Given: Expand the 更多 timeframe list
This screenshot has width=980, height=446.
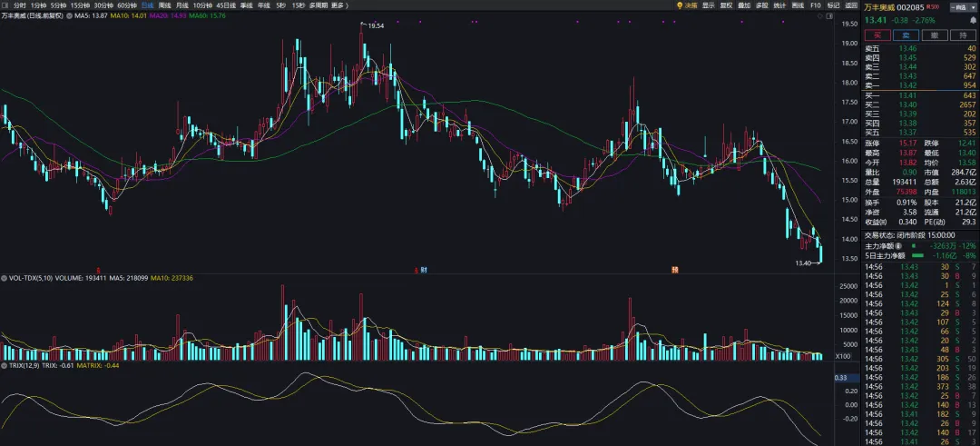Looking at the screenshot, I should click(339, 5).
